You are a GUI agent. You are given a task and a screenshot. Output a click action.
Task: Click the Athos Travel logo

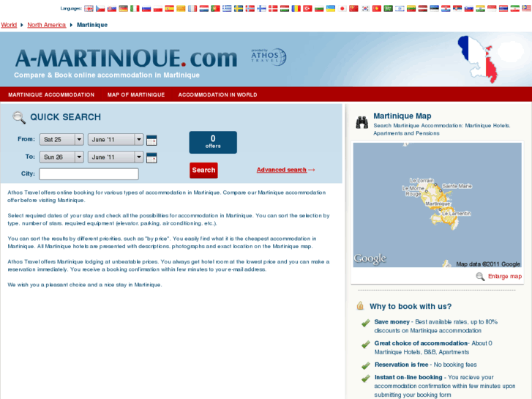click(269, 56)
